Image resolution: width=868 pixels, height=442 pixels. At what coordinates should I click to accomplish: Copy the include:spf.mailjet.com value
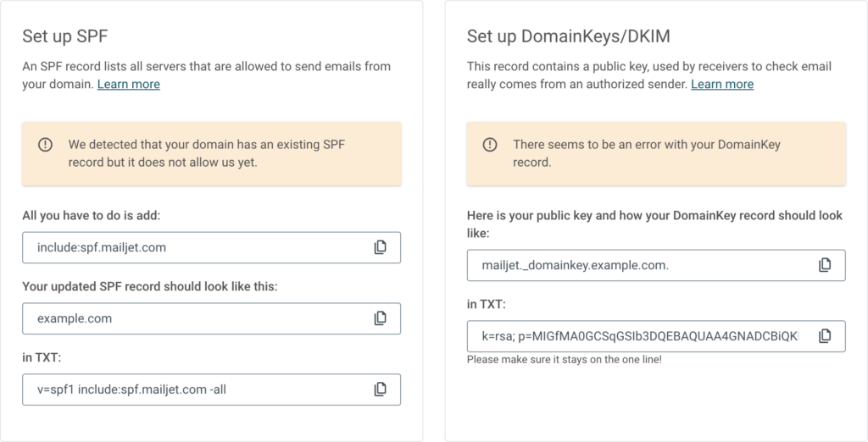tap(381, 247)
